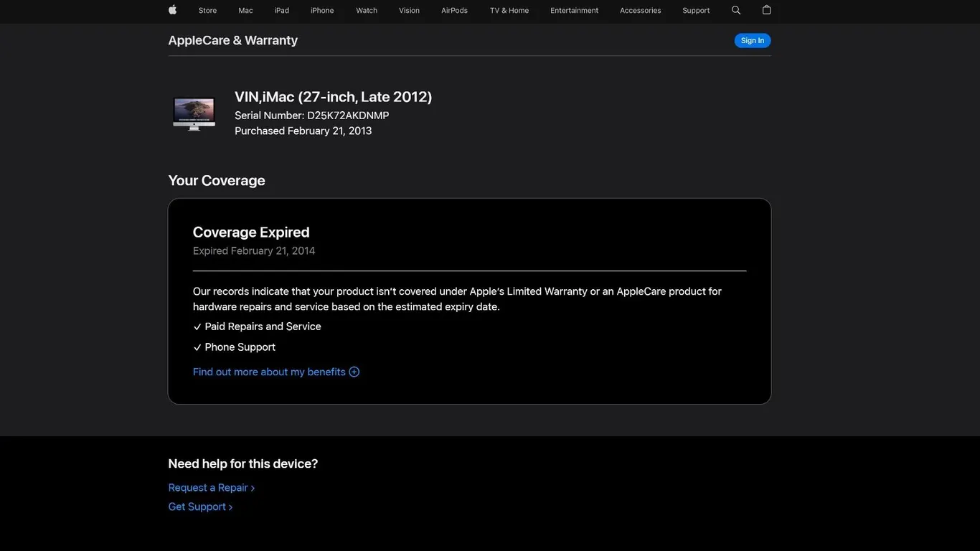Open the shopping bag icon
Screen dimensions: 980x551
[x=766, y=10]
